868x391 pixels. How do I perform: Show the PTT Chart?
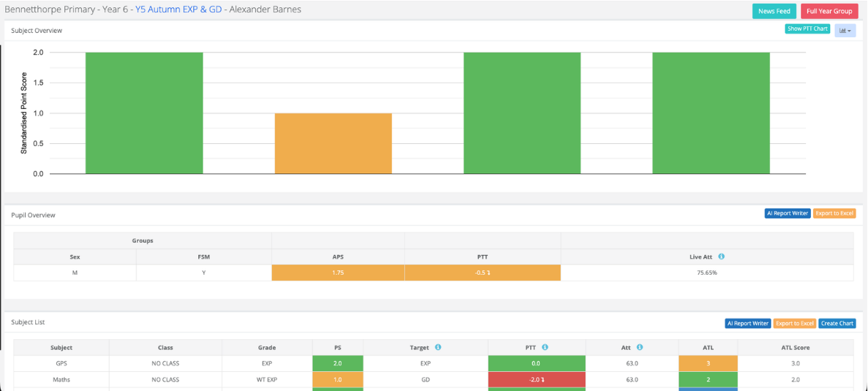coord(807,29)
